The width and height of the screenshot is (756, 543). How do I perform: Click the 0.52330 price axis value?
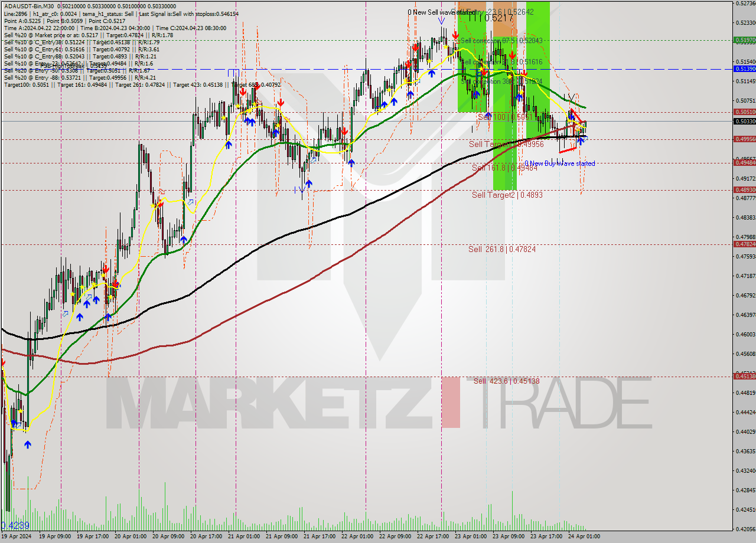[x=746, y=22]
